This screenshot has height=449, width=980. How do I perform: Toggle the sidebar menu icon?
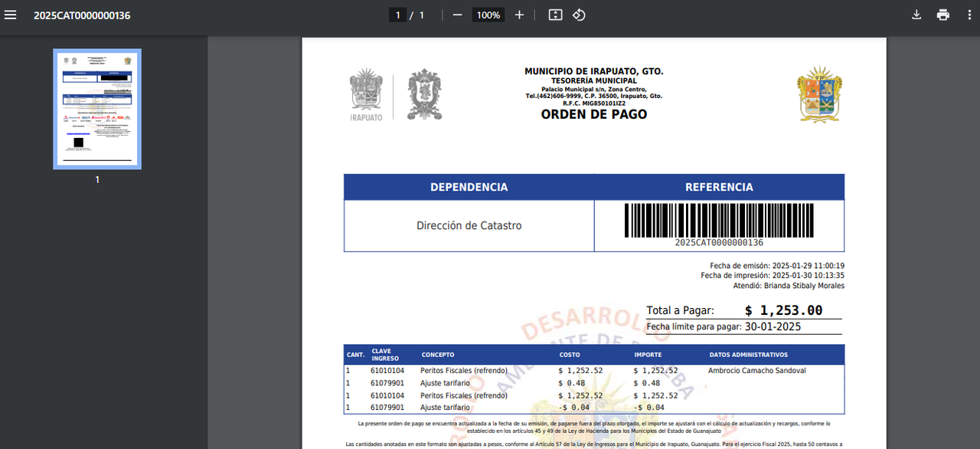coord(11,15)
